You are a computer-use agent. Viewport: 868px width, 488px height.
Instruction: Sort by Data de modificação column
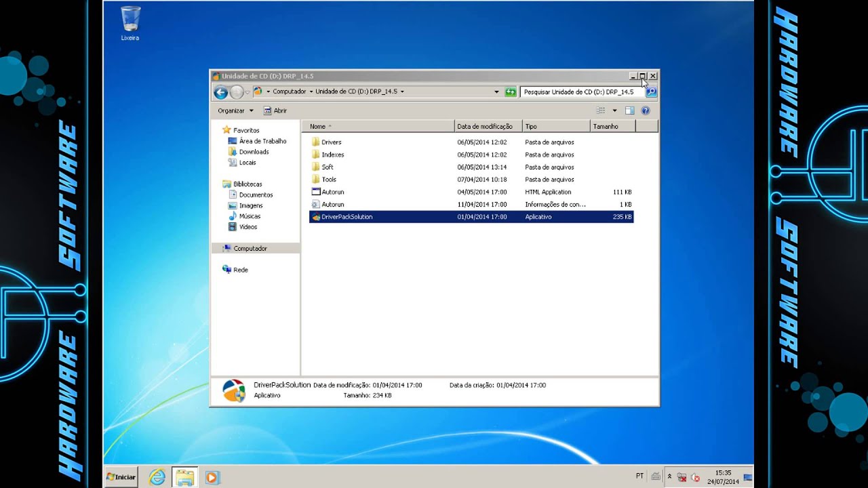[488, 127]
